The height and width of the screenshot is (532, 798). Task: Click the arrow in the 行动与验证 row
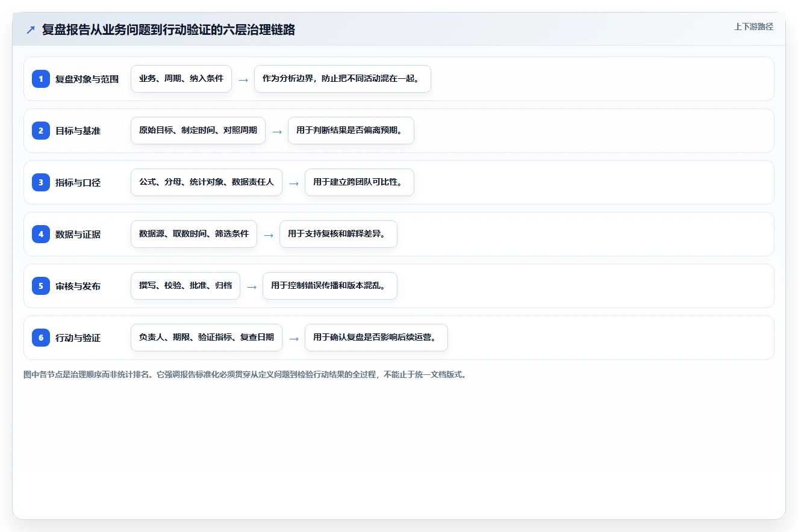pos(294,338)
